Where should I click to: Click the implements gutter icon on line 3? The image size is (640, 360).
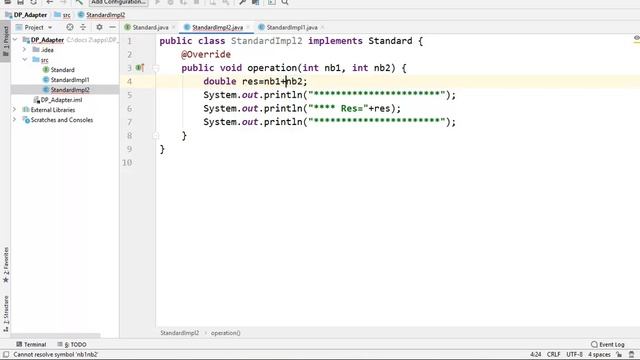140,67
